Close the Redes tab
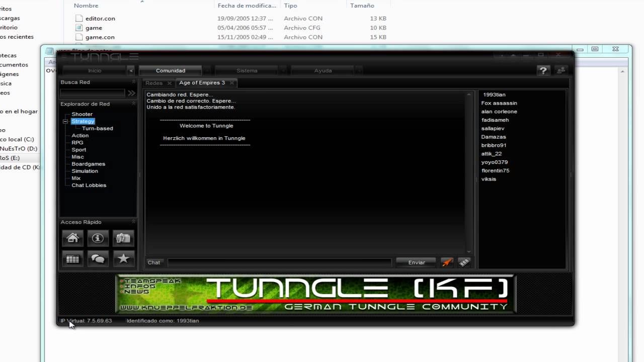The image size is (644, 362). [169, 83]
